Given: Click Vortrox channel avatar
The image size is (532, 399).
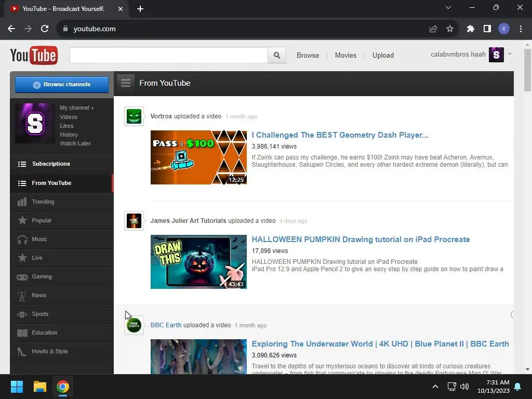Looking at the screenshot, I should tap(134, 116).
